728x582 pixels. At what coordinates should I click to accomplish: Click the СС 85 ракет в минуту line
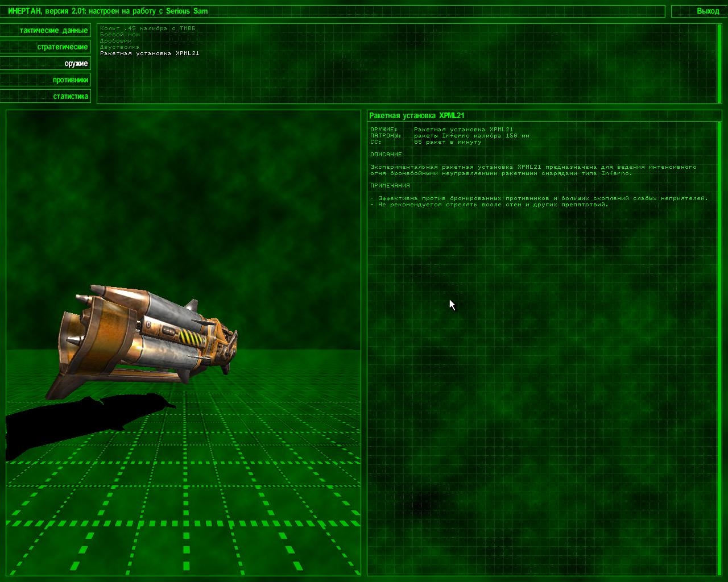coord(426,142)
